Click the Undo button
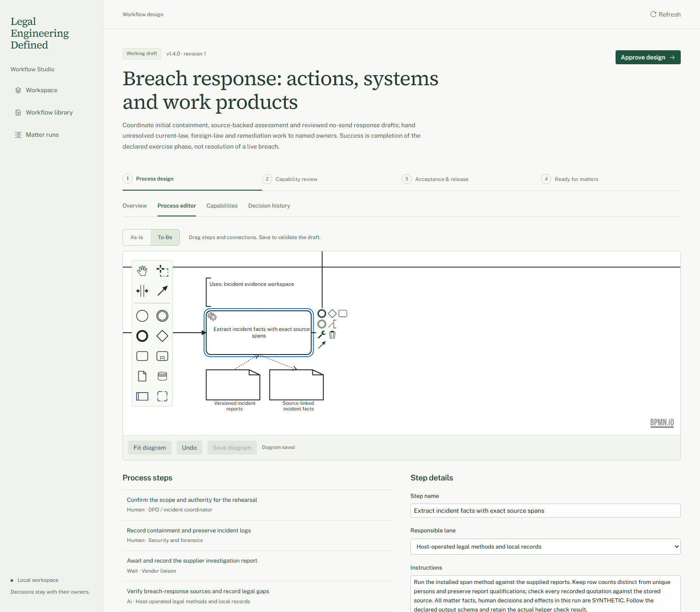700x612 pixels. click(189, 448)
